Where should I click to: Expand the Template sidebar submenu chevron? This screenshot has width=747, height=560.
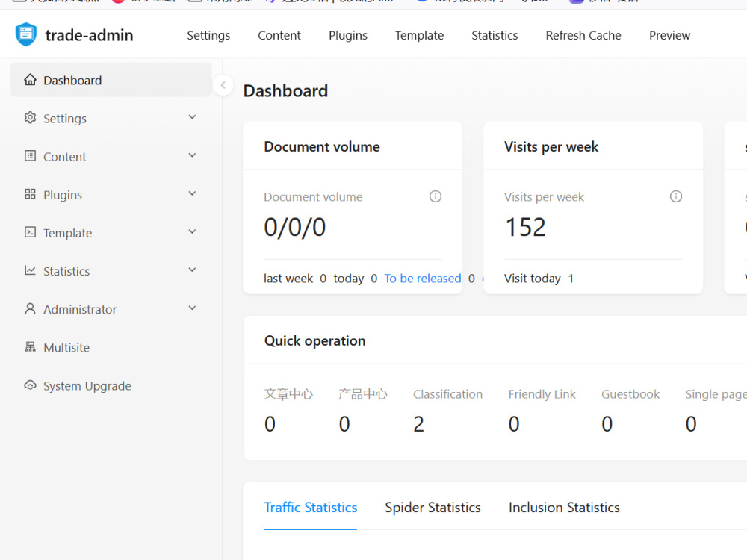point(192,231)
